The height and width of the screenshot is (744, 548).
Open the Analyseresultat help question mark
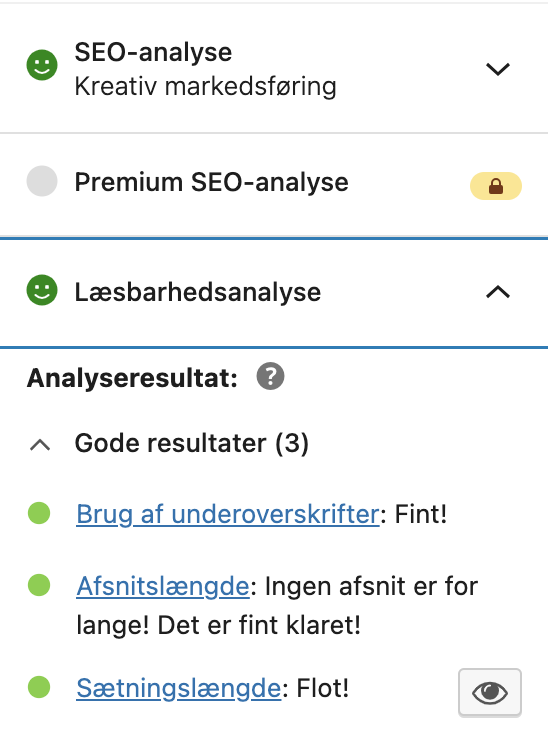coord(270,377)
